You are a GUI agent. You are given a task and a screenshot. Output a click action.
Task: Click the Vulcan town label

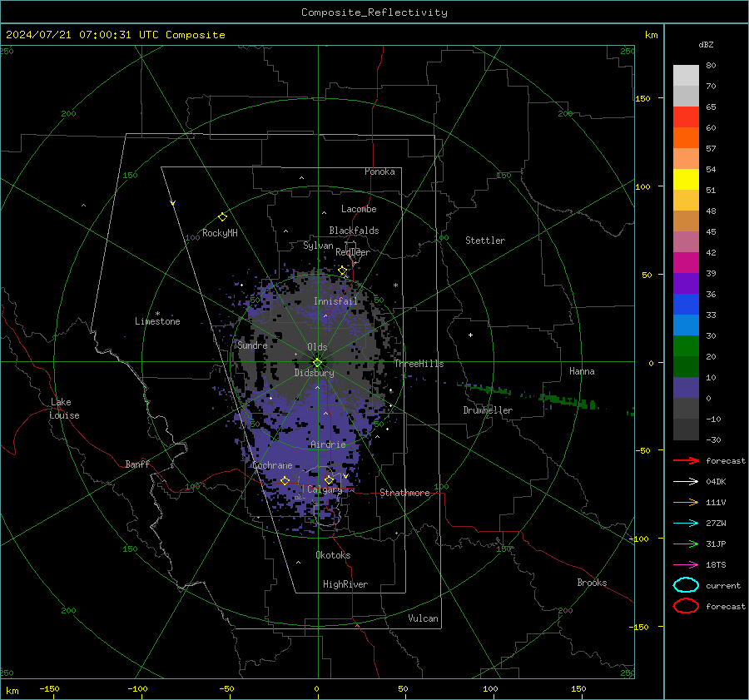(x=423, y=618)
